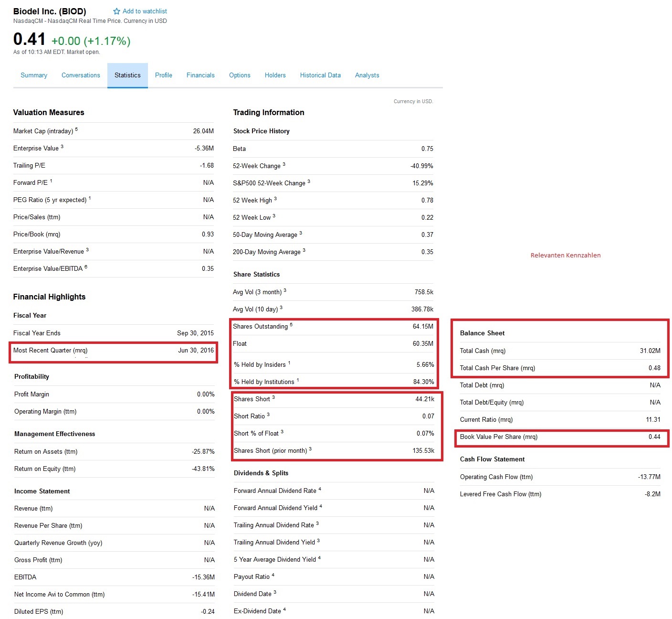Open the Options tab
The height and width of the screenshot is (619, 672).
coord(240,75)
